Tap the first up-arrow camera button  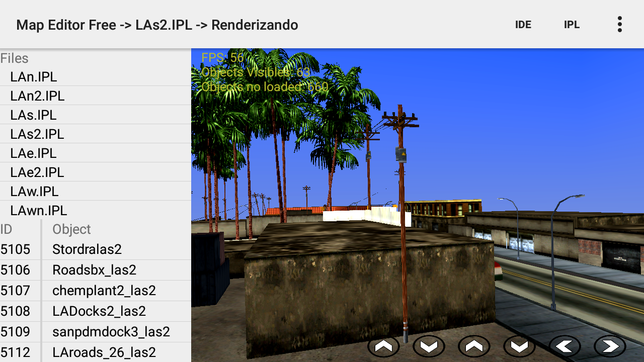383,346
